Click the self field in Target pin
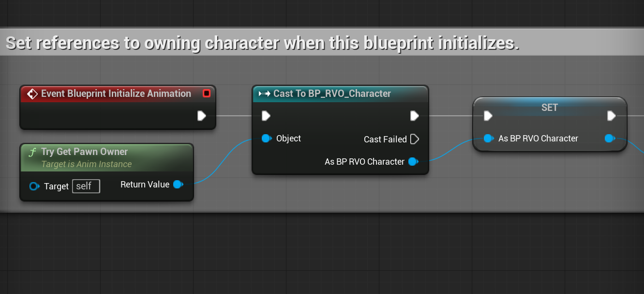Screen dimensions: 644x294 86,186
